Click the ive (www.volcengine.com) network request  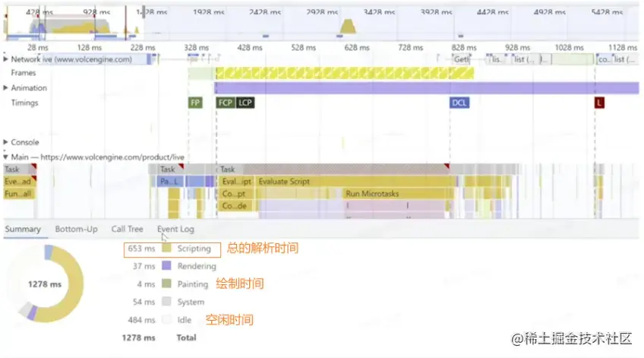[x=94, y=59]
